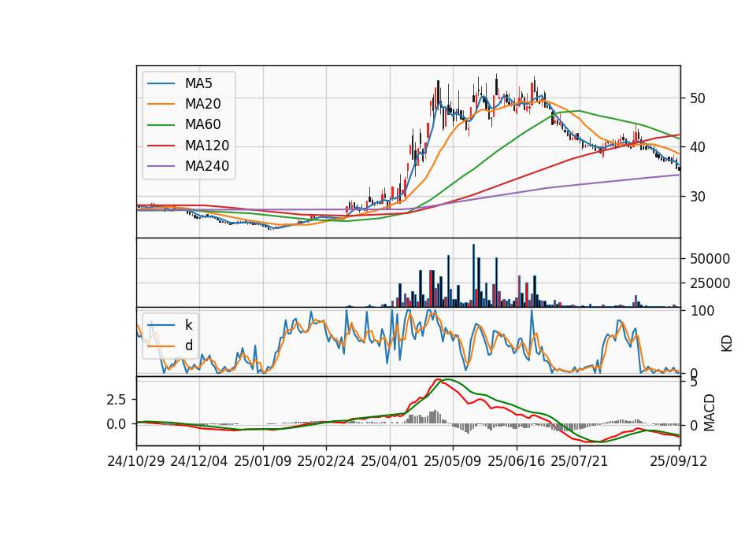Click the price axis value 30
This screenshot has height=543, width=756.
[698, 197]
